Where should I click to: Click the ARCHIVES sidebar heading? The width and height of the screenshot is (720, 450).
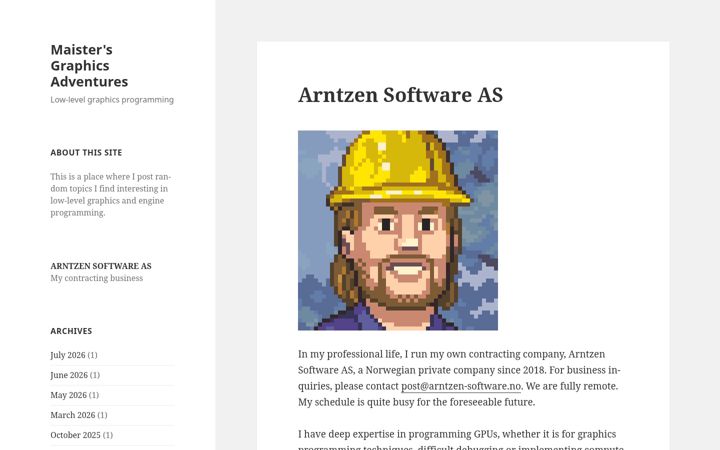point(71,331)
